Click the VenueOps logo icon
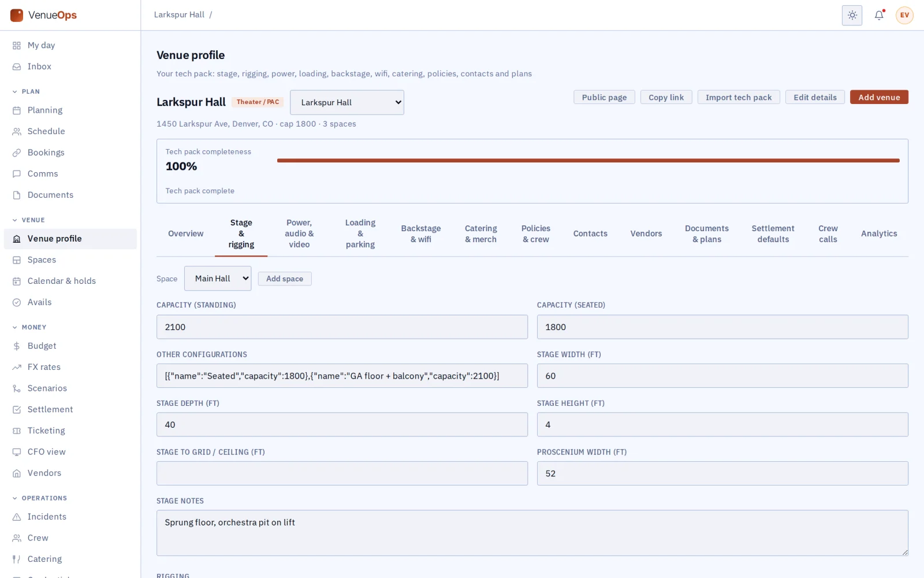Viewport: 924px width, 578px height. (17, 15)
